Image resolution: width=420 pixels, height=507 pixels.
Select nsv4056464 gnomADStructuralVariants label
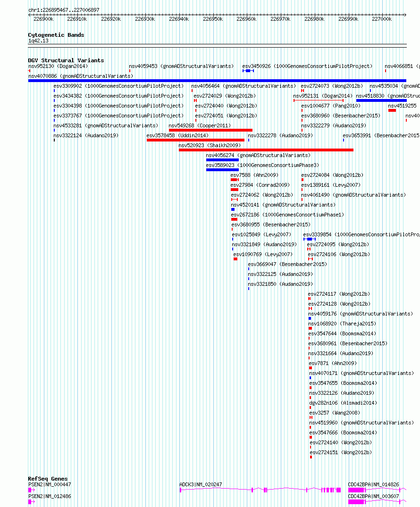click(244, 86)
